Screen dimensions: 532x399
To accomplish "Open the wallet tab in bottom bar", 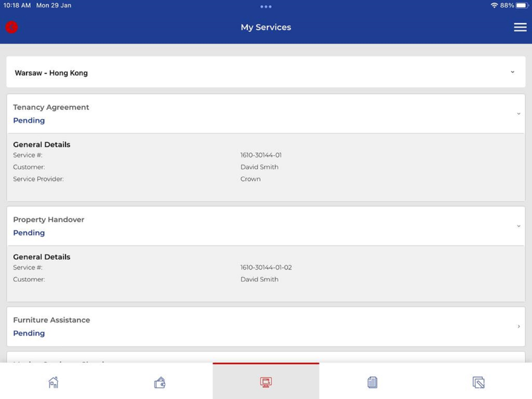I will (160, 383).
